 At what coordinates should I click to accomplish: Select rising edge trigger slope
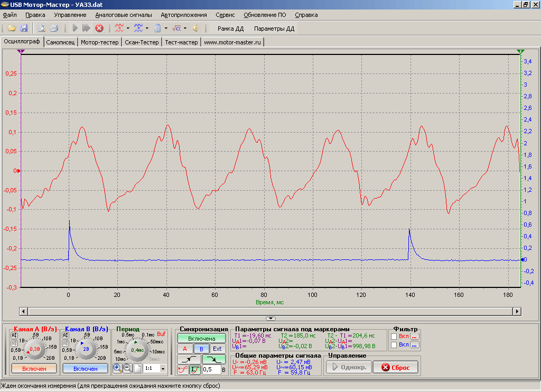[189, 359]
